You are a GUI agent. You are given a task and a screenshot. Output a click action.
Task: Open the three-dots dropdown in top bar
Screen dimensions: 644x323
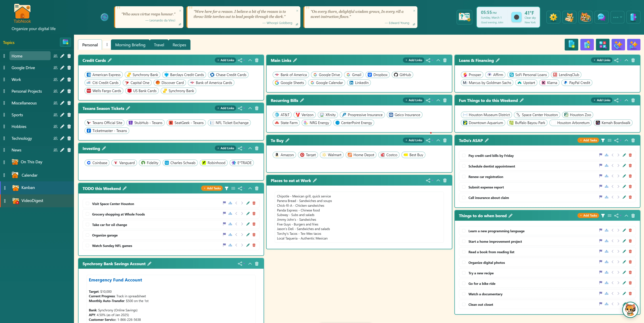pos(617,17)
